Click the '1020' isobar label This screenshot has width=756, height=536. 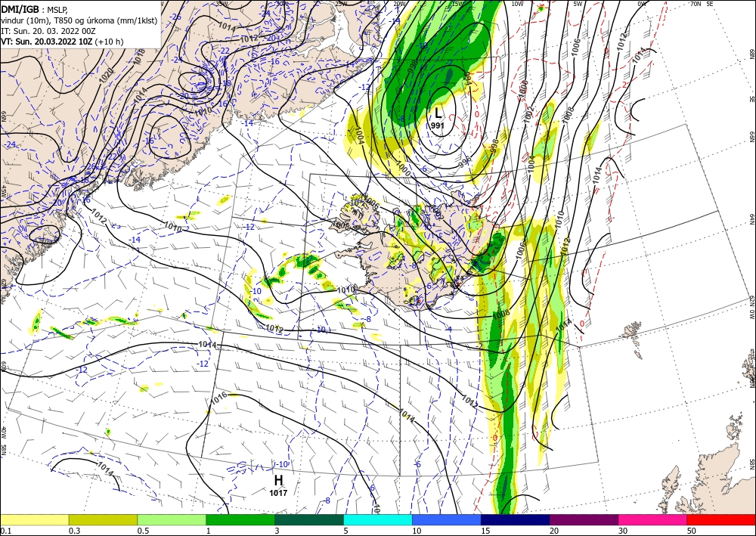pyautogui.click(x=107, y=74)
